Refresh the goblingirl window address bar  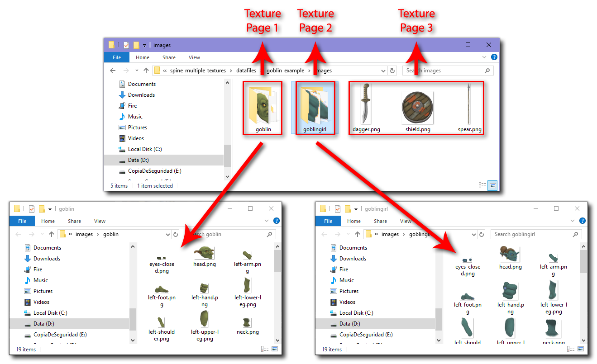coord(482,234)
